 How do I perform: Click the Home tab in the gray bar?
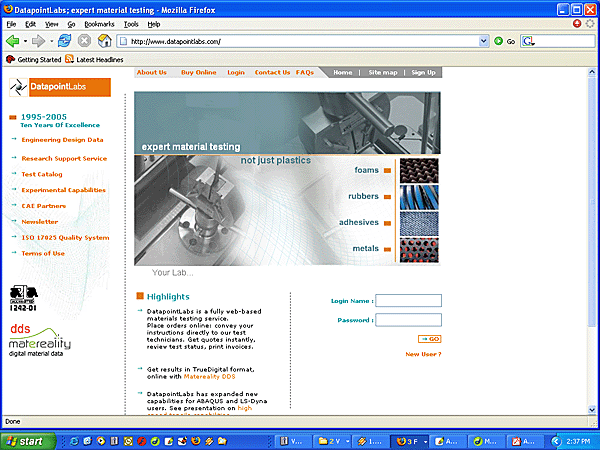click(342, 72)
